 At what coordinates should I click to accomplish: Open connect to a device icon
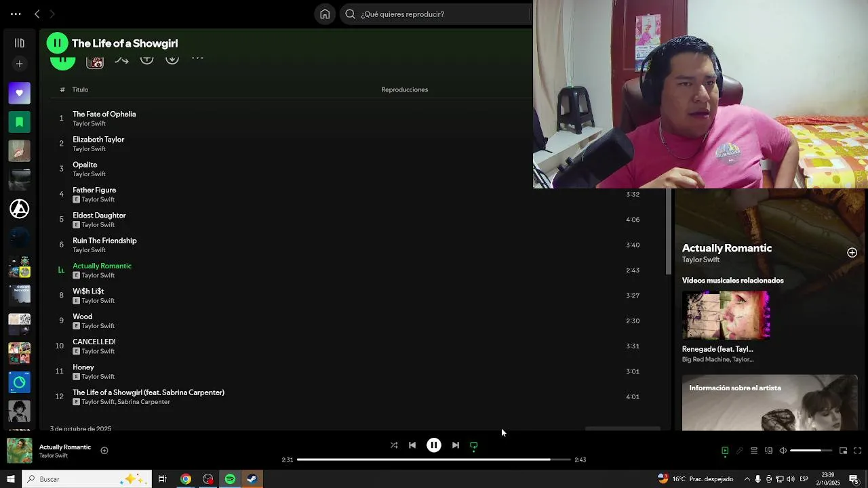point(769,451)
